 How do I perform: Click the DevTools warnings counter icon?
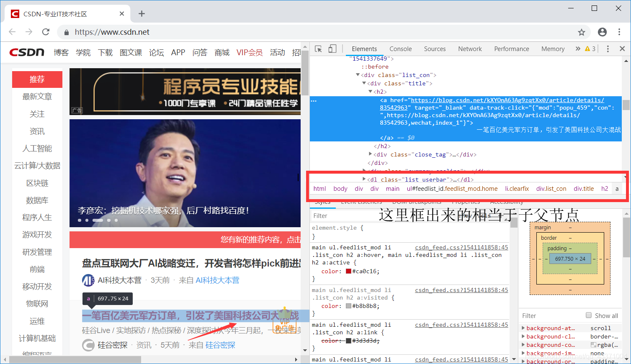(590, 49)
